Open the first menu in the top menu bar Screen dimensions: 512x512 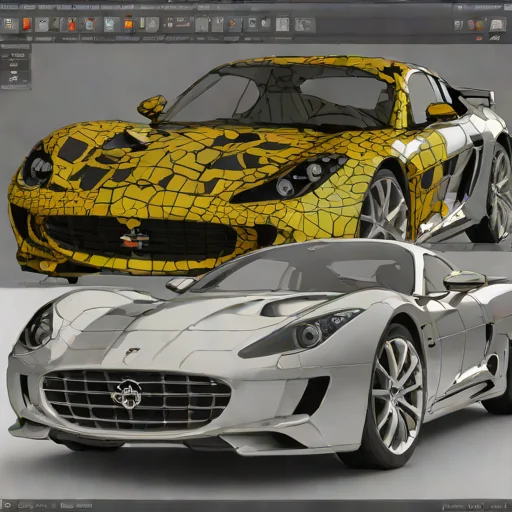[x=9, y=6]
